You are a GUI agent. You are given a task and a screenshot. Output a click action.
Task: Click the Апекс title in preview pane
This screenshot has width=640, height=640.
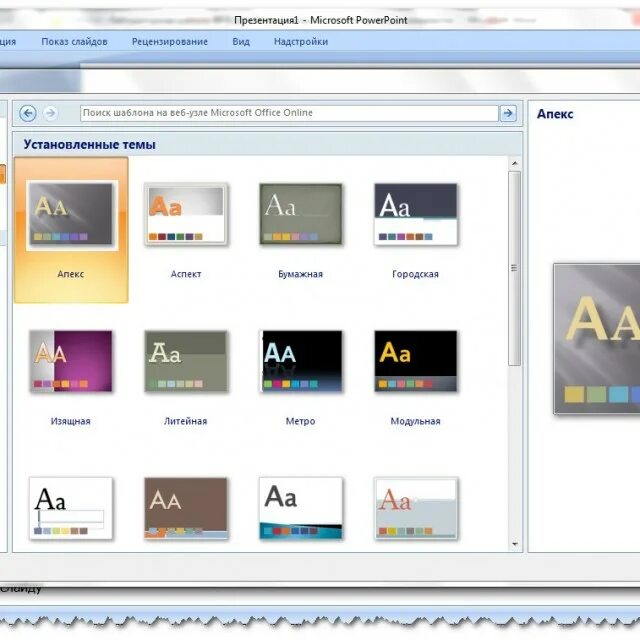click(555, 114)
